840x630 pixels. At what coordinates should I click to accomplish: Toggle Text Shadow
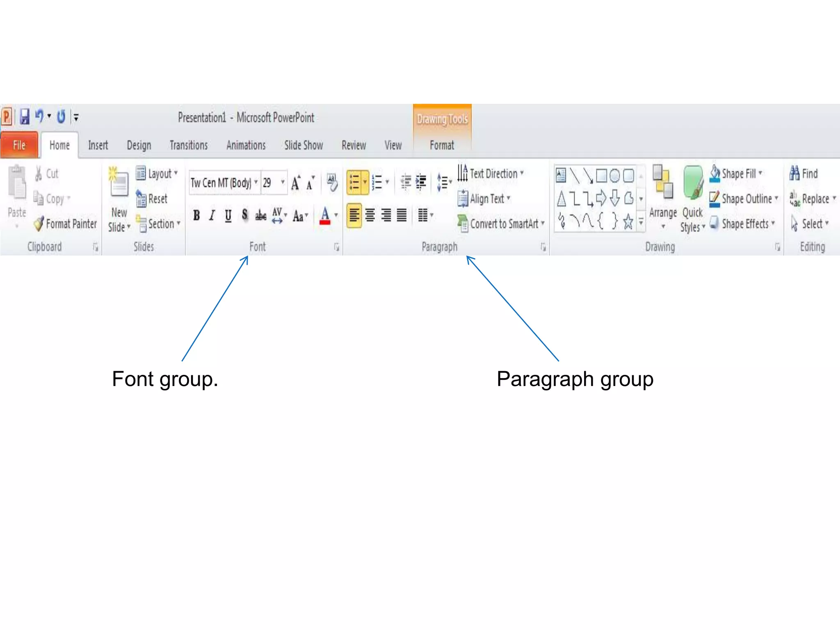point(244,215)
